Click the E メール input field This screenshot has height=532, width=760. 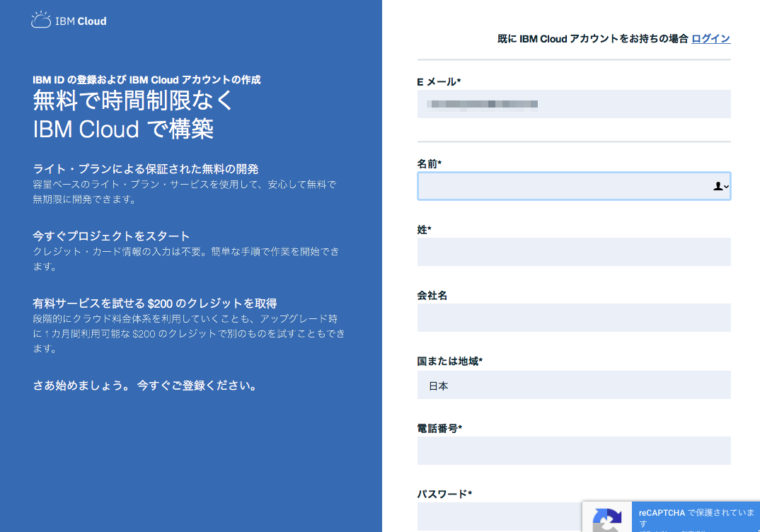coord(573,104)
